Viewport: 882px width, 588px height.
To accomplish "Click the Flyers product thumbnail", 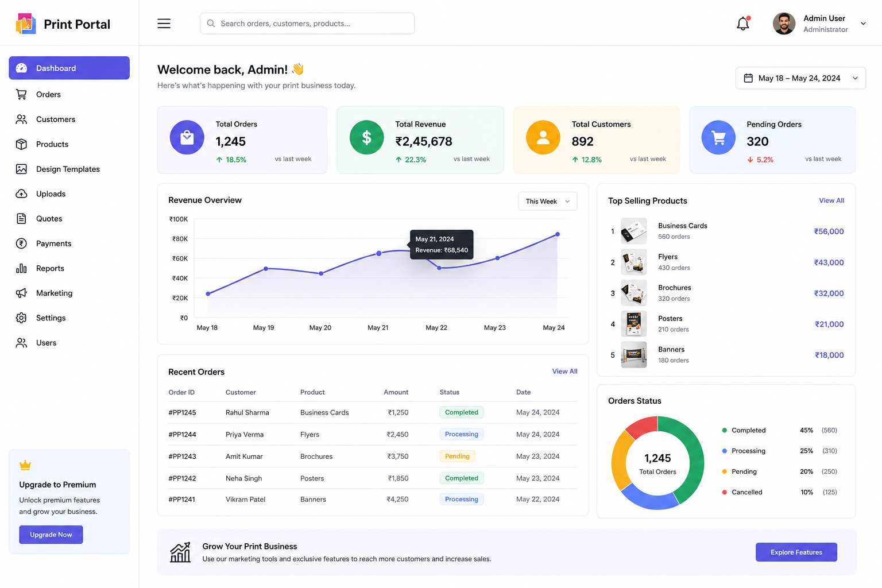I will pos(634,262).
